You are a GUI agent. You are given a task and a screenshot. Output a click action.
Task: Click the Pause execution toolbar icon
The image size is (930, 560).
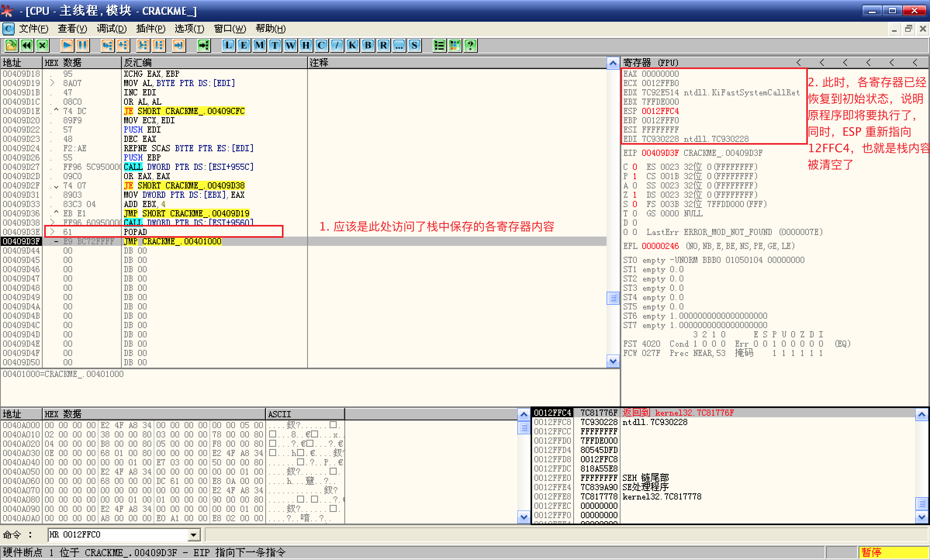(83, 45)
